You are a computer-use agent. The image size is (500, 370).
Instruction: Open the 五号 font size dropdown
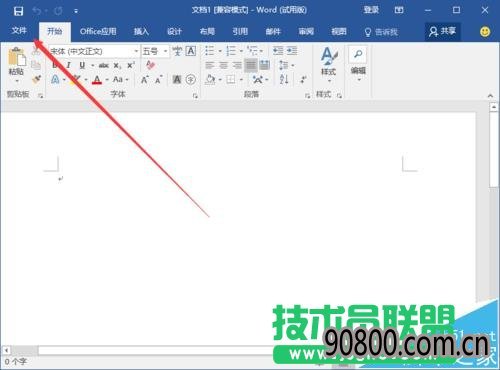(x=165, y=51)
